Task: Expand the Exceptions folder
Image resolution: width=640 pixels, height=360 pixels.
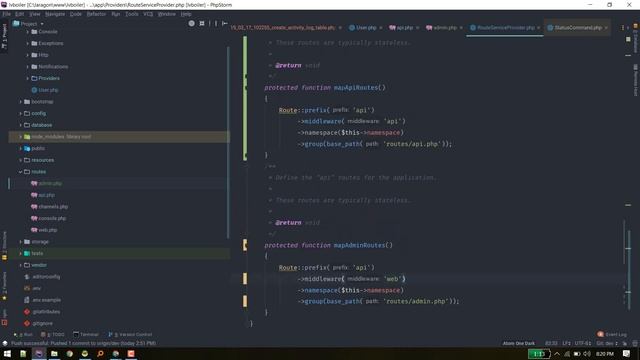Action: pos(28,43)
